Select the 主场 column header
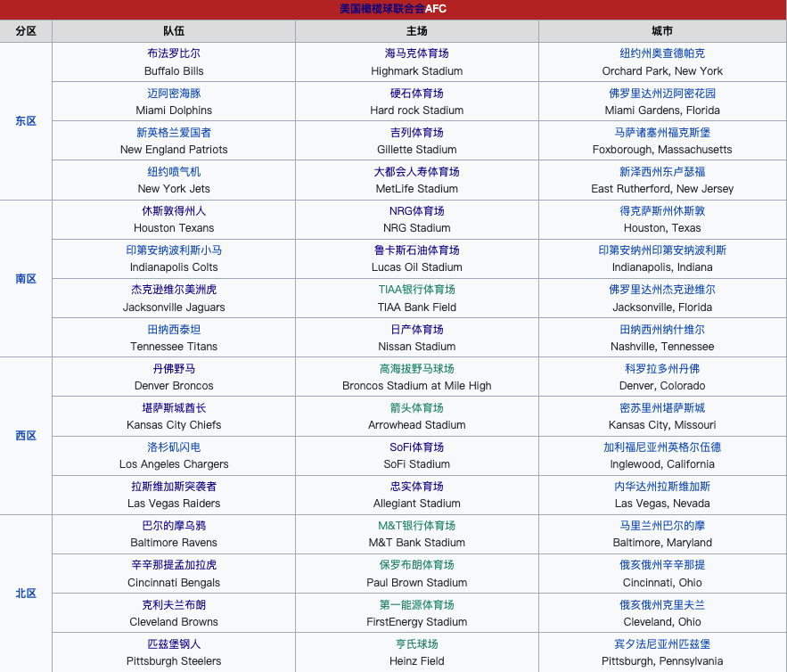This screenshot has height=672, width=787. click(x=416, y=31)
